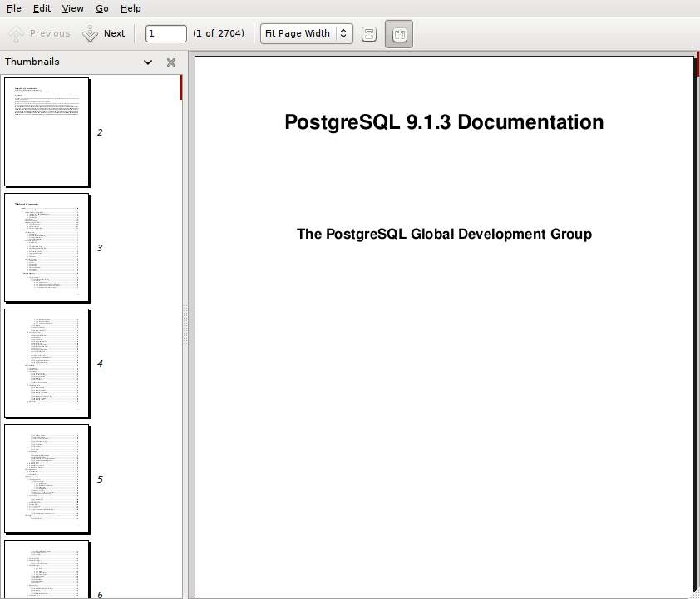This screenshot has height=599, width=700.
Task: Click The PostgreSQL Global Development Group text
Action: pos(444,234)
